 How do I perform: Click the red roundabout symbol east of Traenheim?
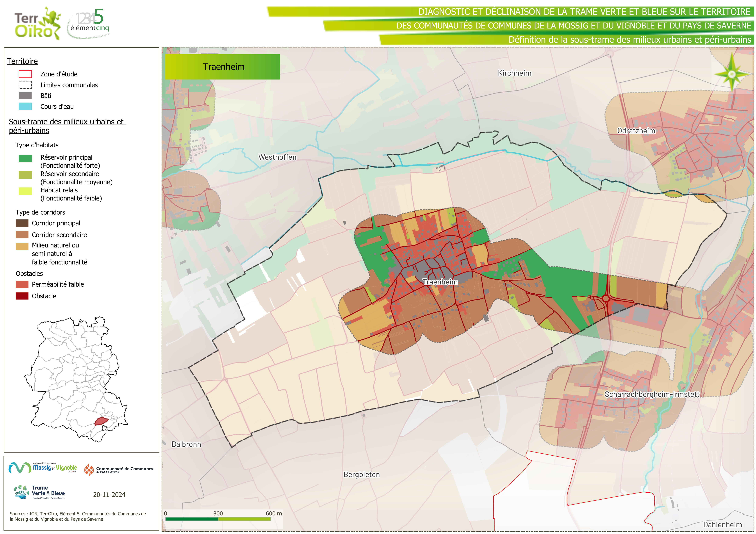coord(606,298)
